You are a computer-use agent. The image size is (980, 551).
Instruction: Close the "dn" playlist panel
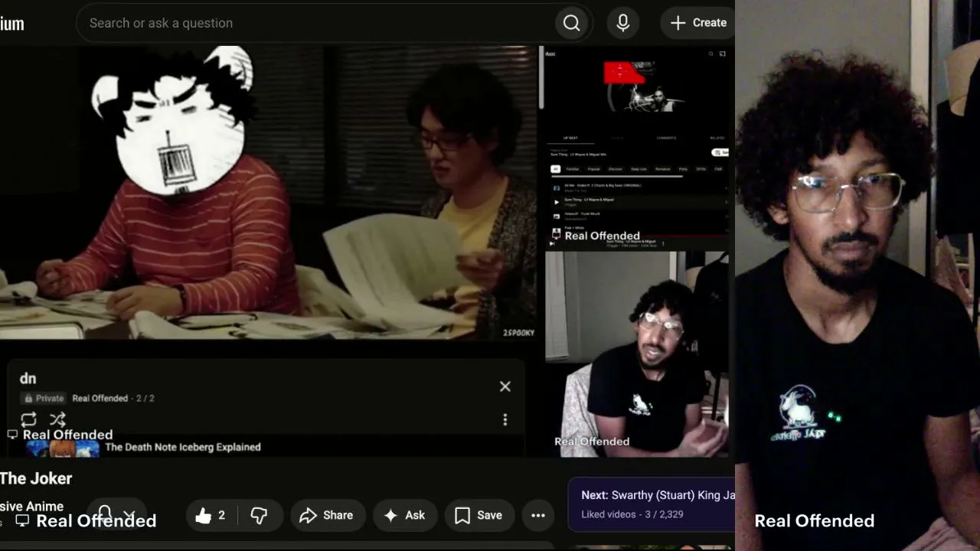tap(505, 386)
